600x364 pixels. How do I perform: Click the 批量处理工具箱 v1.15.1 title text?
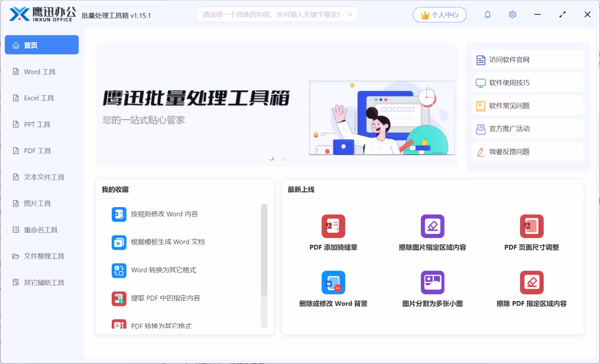coord(116,15)
